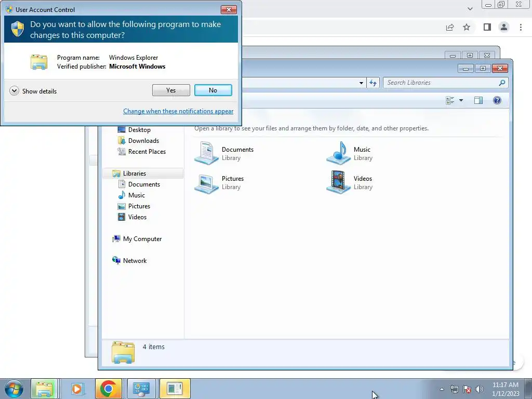The image size is (532, 399).
Task: Click the search magnifier icon in Explorer
Action: [x=502, y=83]
